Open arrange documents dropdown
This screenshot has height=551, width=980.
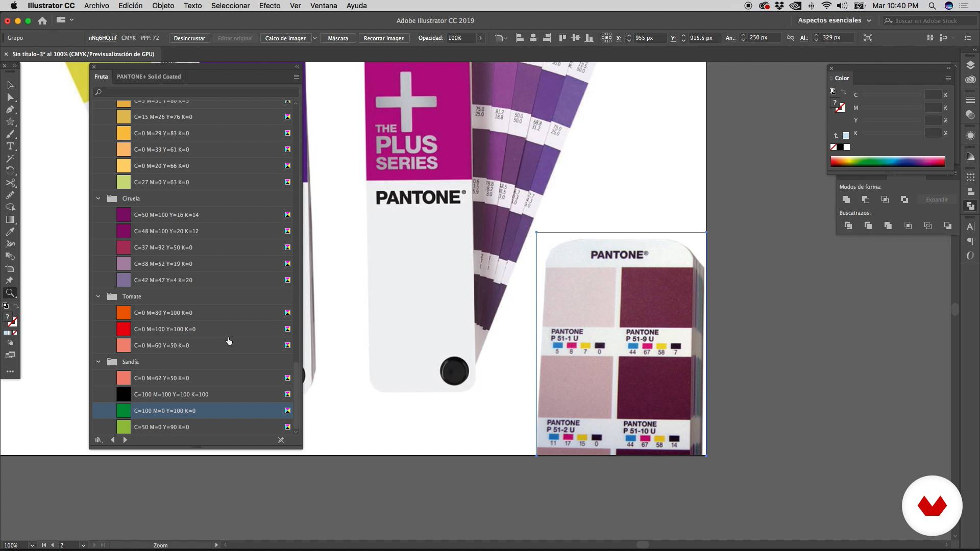click(x=65, y=20)
